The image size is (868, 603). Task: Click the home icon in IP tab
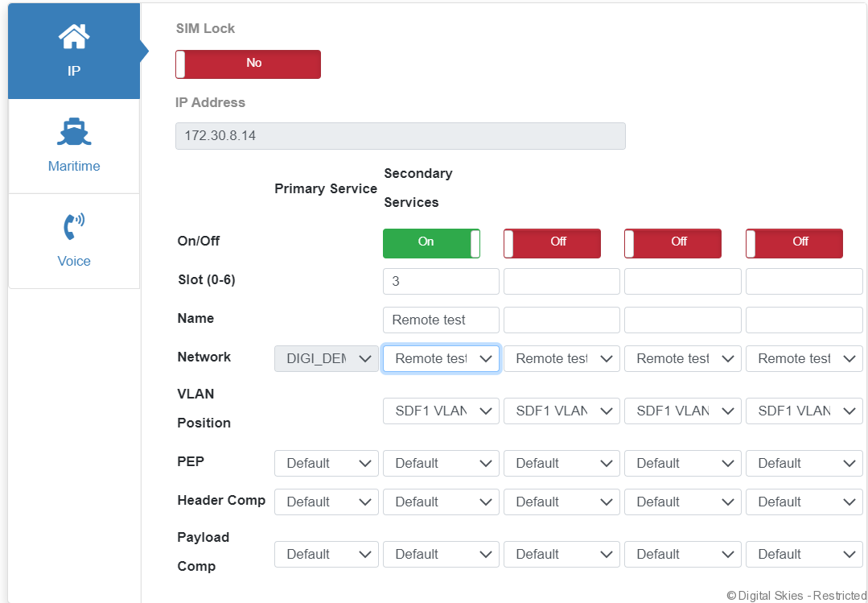(x=74, y=36)
